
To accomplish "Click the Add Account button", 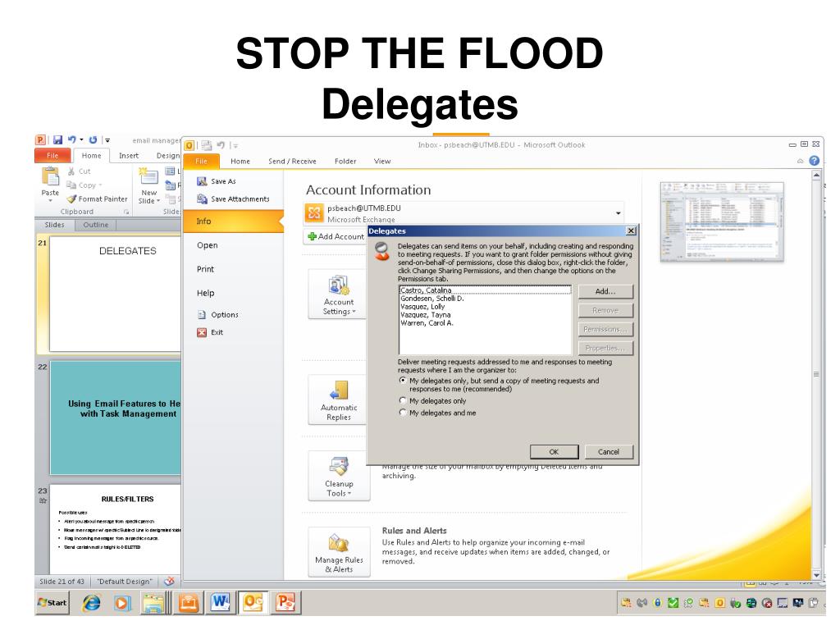I will point(336,237).
